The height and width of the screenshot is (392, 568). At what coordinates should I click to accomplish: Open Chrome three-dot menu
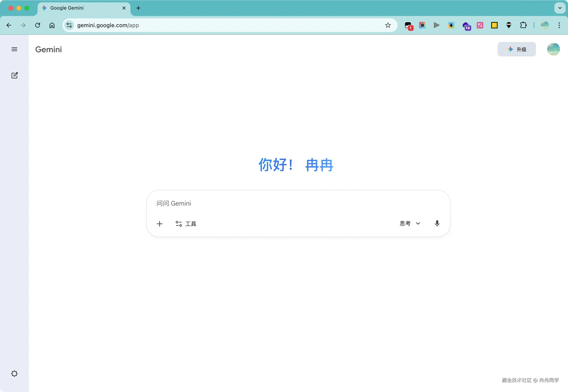point(559,25)
